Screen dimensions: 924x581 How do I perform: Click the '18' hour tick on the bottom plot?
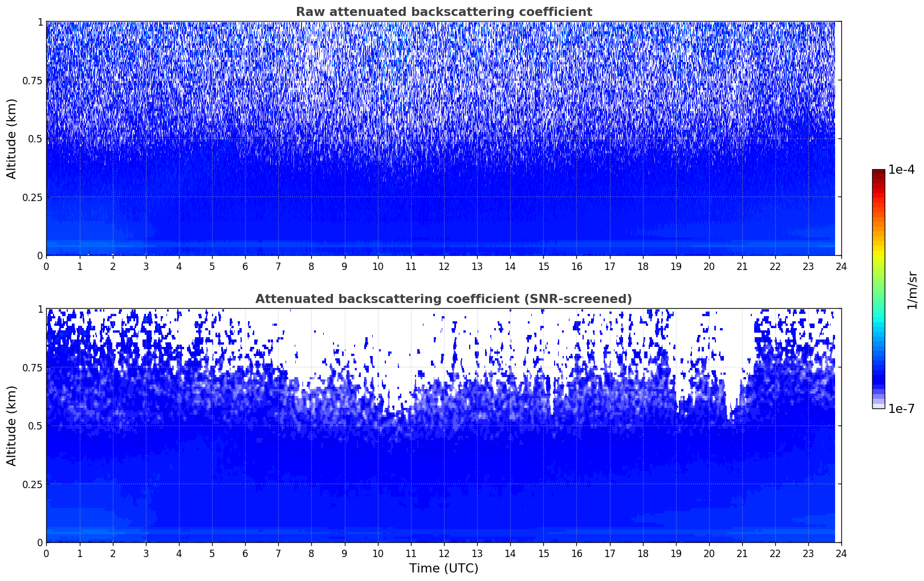pyautogui.click(x=643, y=553)
